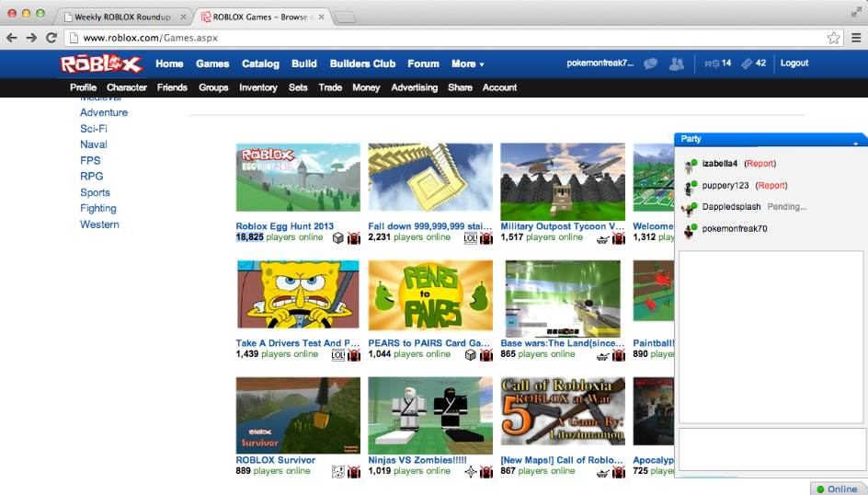Open Military Outpost Tycoon thumbnail
The height and width of the screenshot is (495, 868).
coord(563,181)
